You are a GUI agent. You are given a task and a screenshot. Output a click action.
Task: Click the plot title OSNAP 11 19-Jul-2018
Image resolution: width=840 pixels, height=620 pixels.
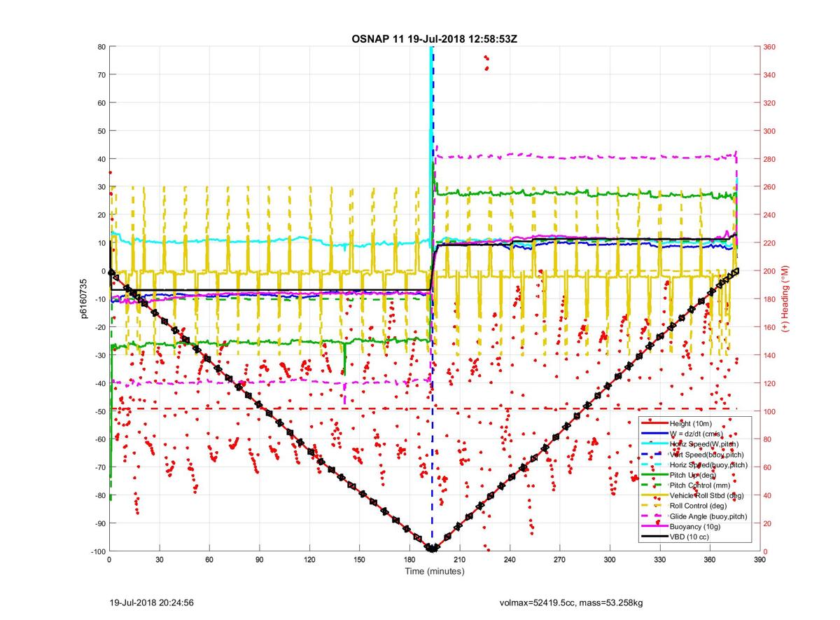click(x=434, y=39)
